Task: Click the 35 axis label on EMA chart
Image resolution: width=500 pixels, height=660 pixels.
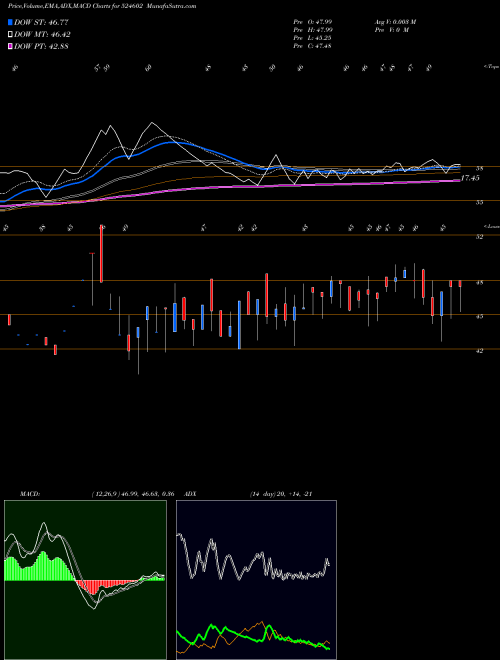Action: pos(479,202)
